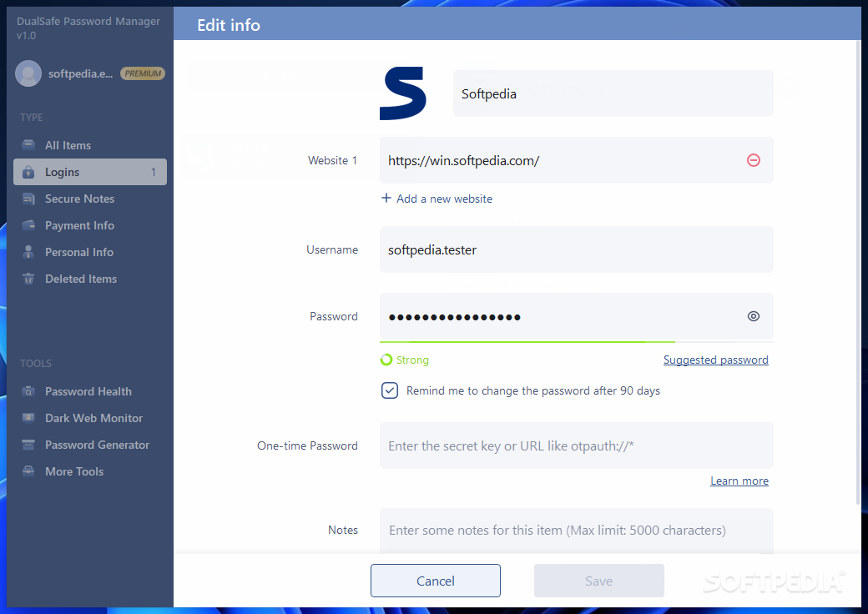Viewport: 868px width, 614px height.
Task: Click the PREMIUM badge
Action: coord(143,73)
